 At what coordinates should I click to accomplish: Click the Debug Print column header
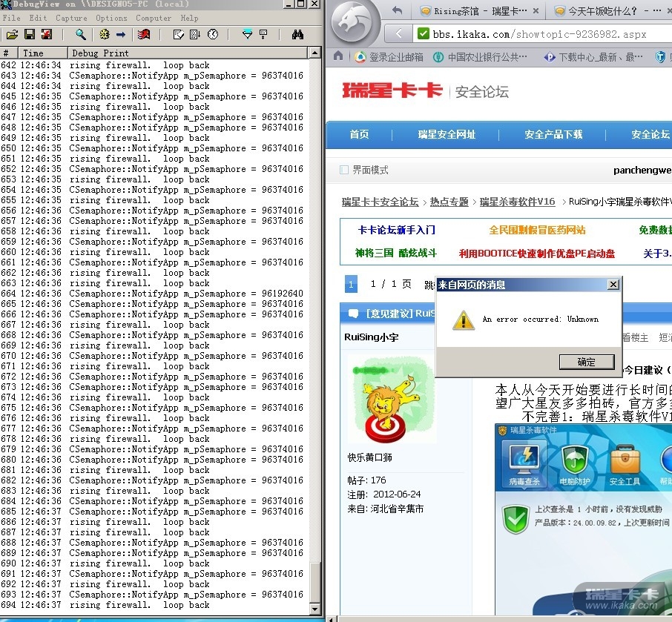click(188, 53)
